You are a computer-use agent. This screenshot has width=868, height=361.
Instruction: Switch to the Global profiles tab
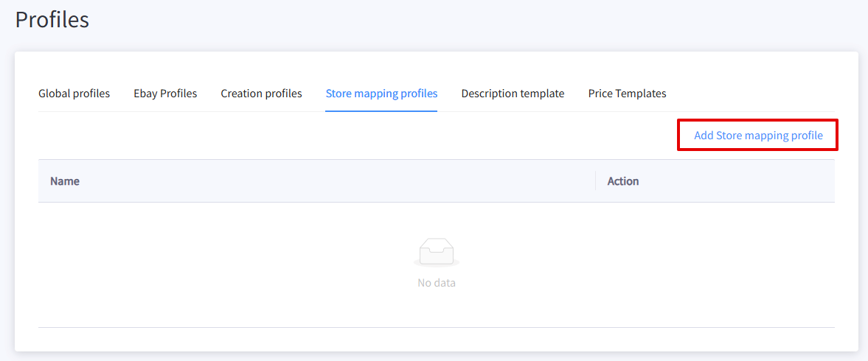[x=74, y=94]
